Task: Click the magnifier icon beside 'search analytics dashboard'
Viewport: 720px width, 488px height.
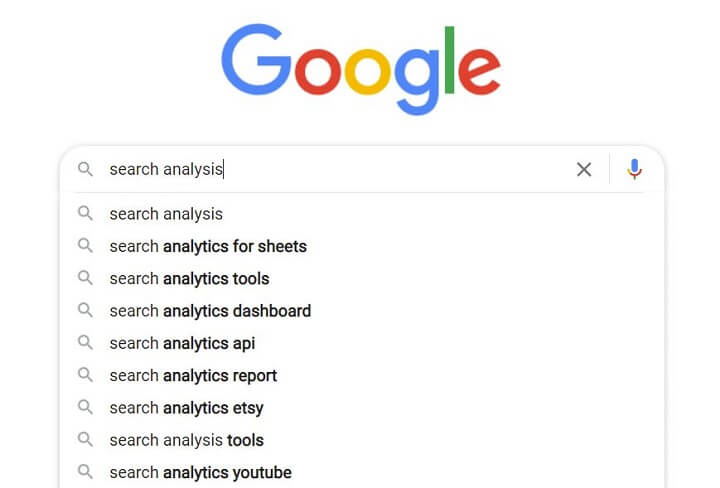Action: [x=85, y=310]
